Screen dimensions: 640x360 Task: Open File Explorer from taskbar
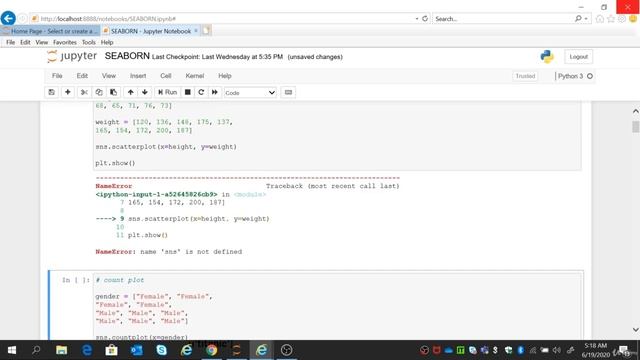coord(62,350)
